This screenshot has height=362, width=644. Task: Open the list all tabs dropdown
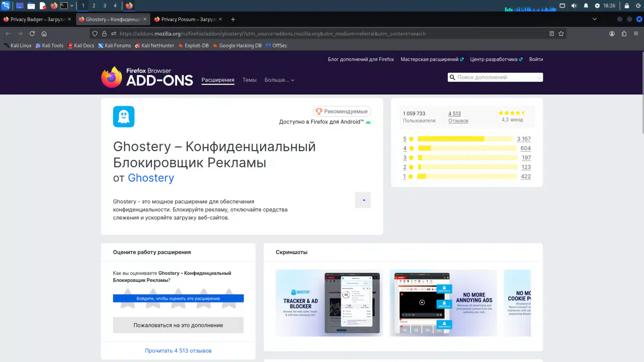coord(594,19)
